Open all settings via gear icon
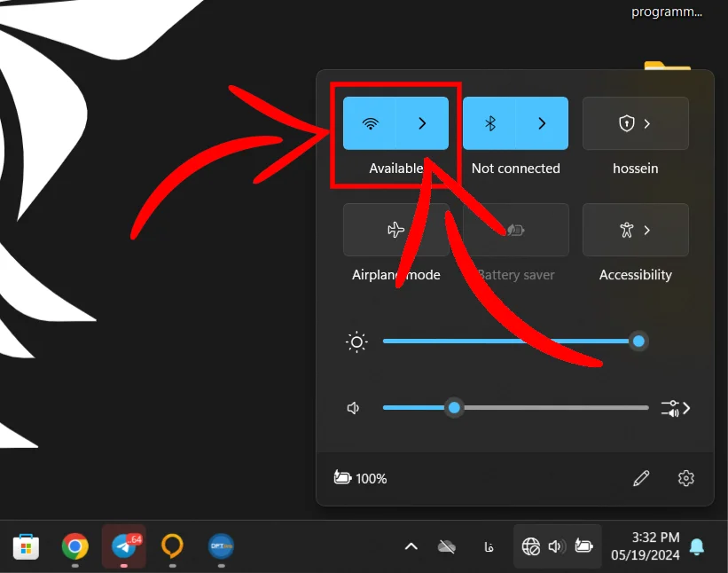Screen dimensions: 728x573 685,478
